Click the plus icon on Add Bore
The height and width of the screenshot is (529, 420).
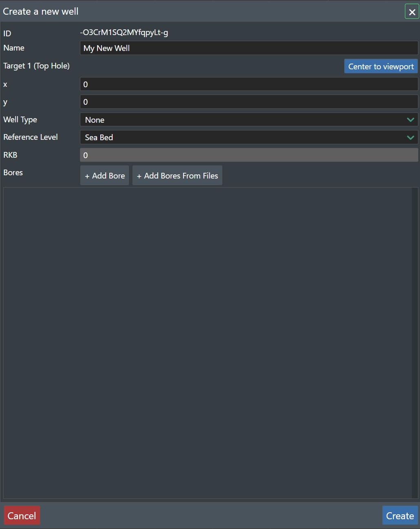(x=87, y=176)
